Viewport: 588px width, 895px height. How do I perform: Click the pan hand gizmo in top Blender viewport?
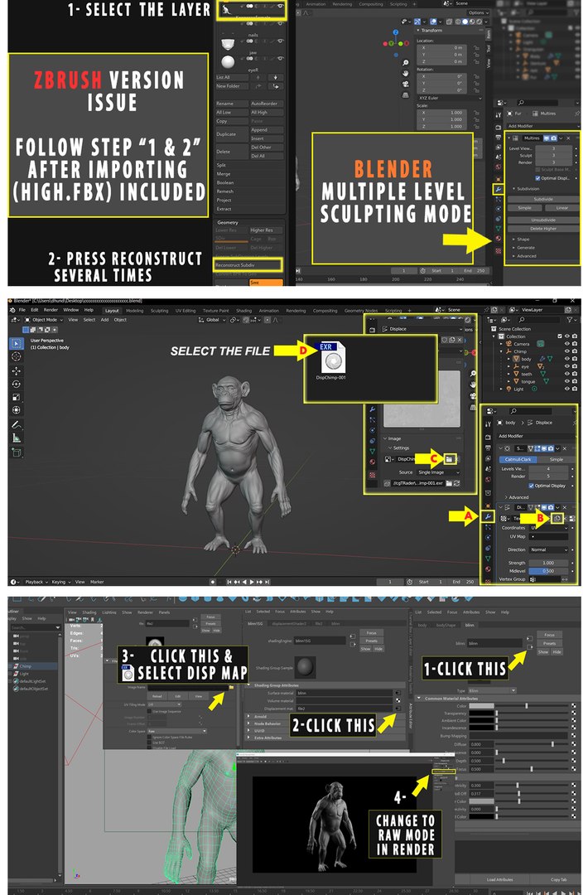coord(405,73)
